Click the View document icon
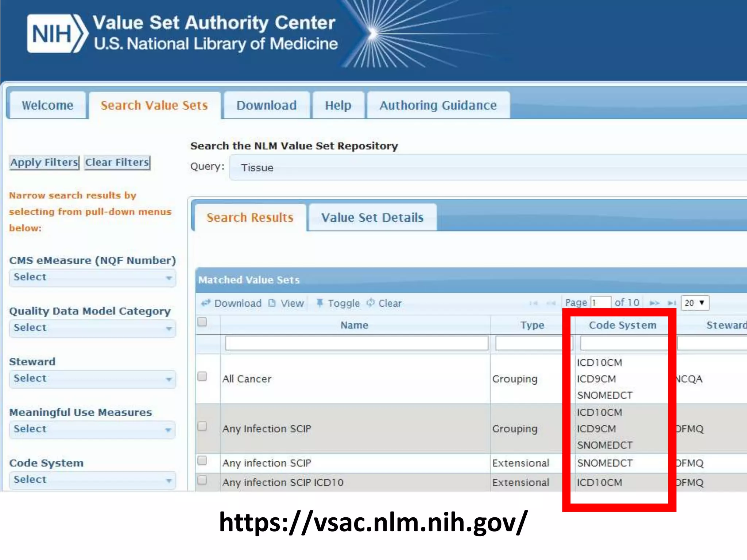The image size is (747, 560). (x=272, y=303)
